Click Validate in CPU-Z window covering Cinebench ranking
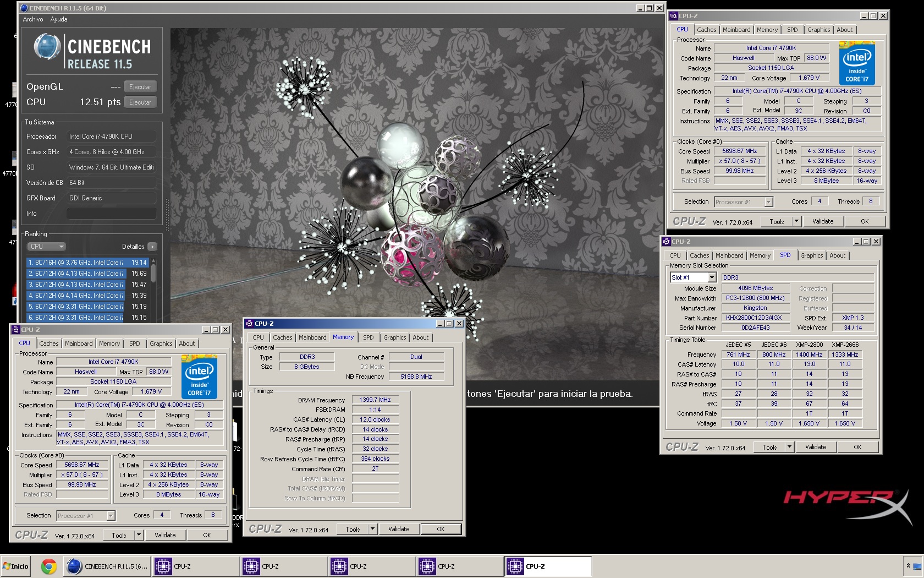 [165, 535]
